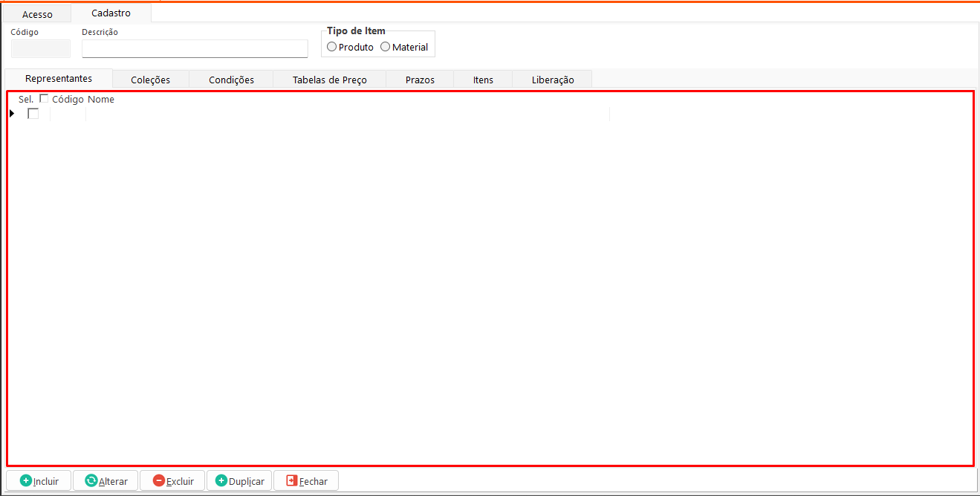The image size is (980, 496).
Task: Select the Produto radio button
Action: click(332, 47)
